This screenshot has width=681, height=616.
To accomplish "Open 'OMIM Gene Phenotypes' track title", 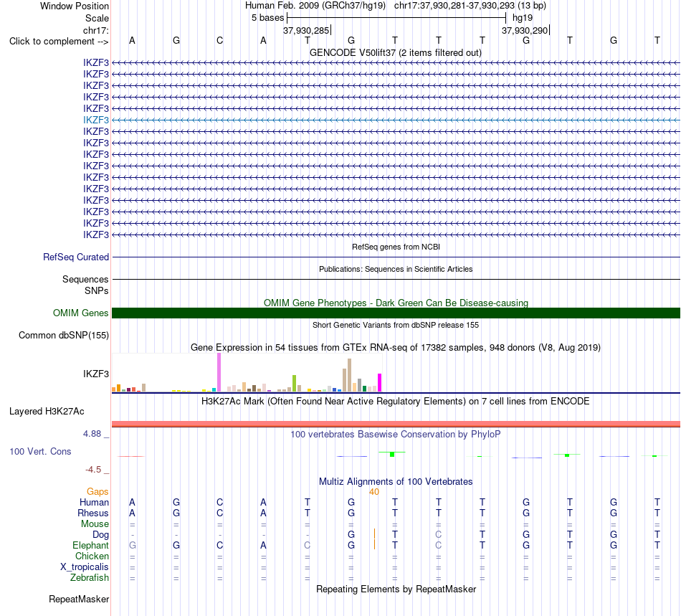I will 396,303.
